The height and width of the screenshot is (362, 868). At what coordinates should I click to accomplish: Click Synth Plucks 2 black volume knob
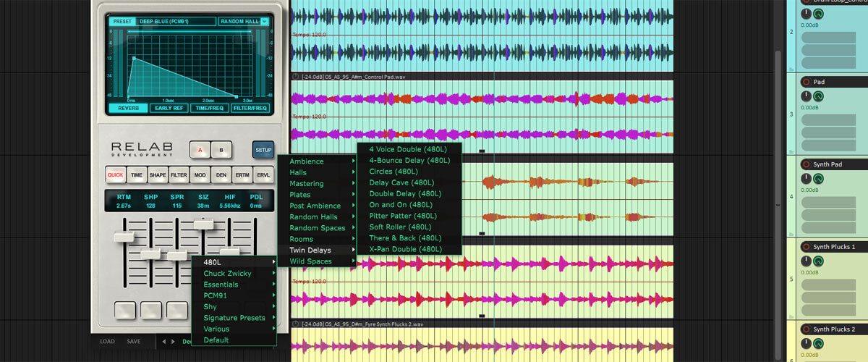(807, 343)
